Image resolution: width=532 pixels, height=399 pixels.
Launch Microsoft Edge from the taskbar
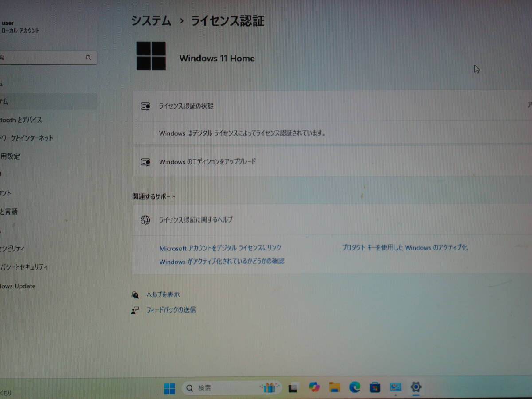355,387
